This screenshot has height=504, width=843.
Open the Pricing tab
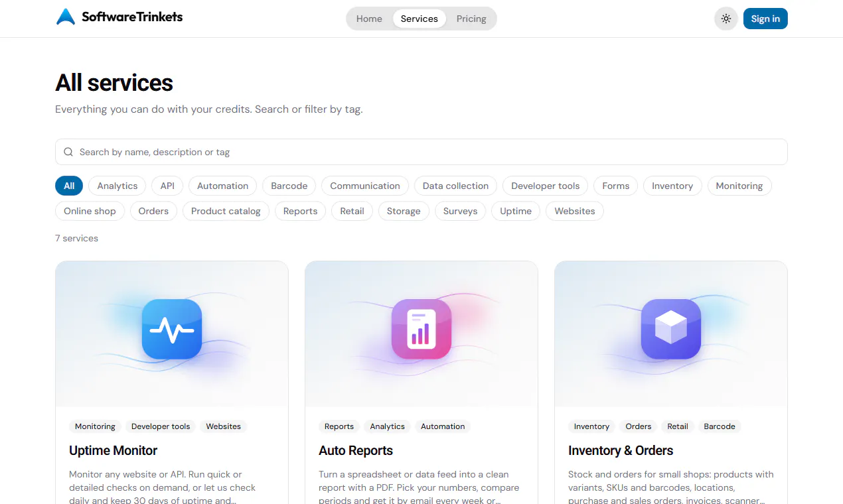[471, 19]
